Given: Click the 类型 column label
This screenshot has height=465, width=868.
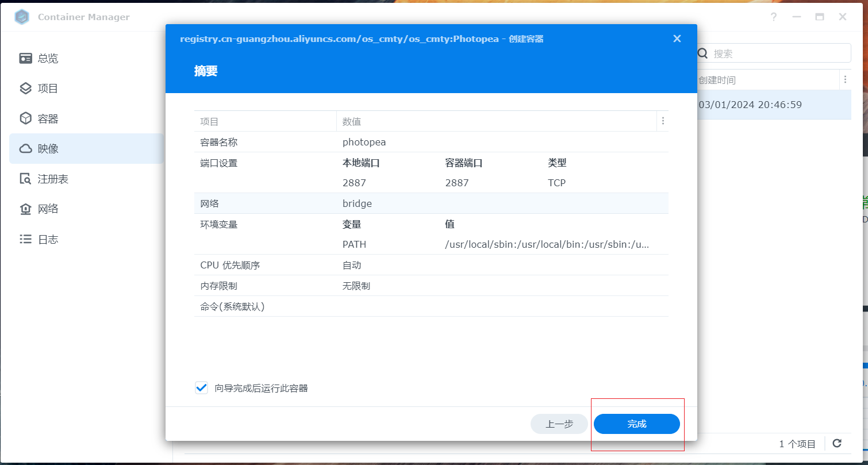Looking at the screenshot, I should 557,163.
